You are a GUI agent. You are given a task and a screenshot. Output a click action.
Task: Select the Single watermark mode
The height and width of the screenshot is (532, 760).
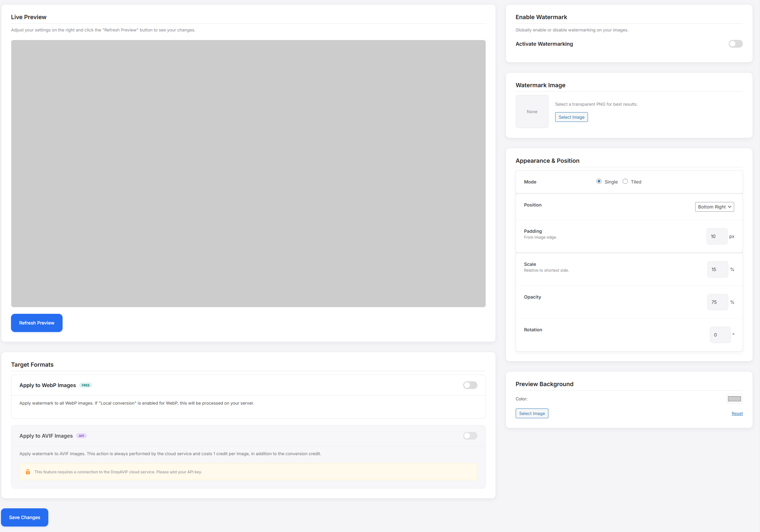[x=599, y=181]
